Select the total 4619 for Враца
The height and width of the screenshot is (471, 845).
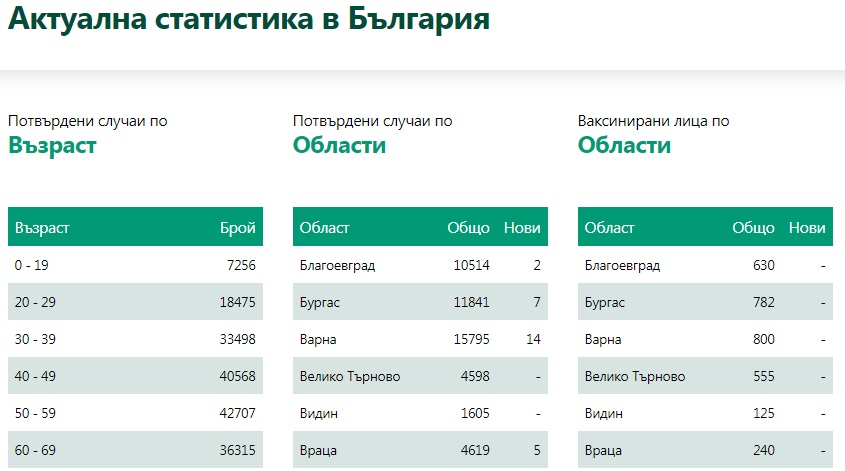pyautogui.click(x=475, y=450)
